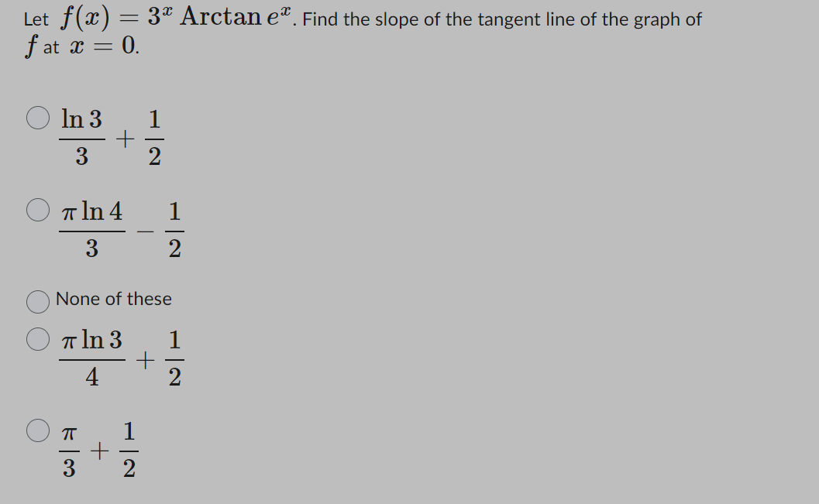Pick the answer "π ln 3/4 + 1/2"

(37, 338)
